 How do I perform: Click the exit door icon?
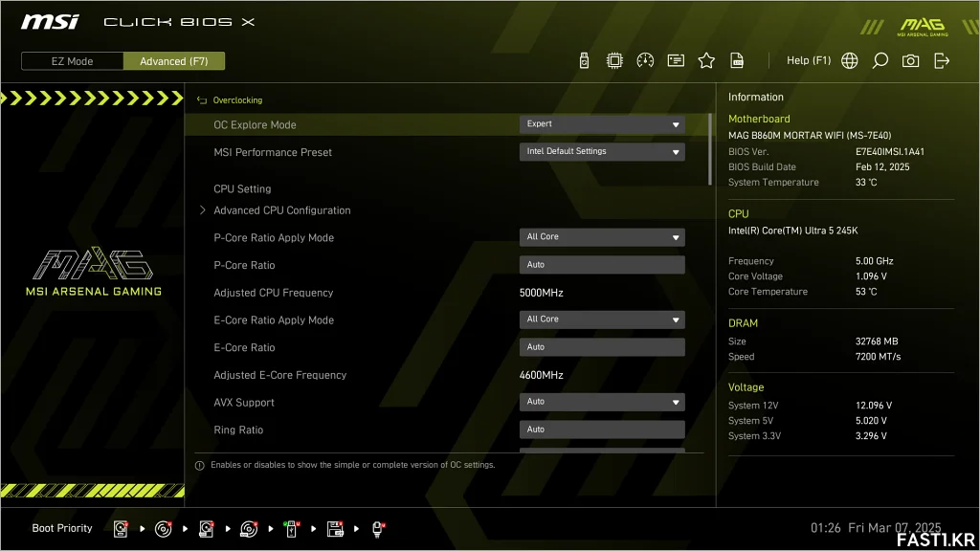942,60
